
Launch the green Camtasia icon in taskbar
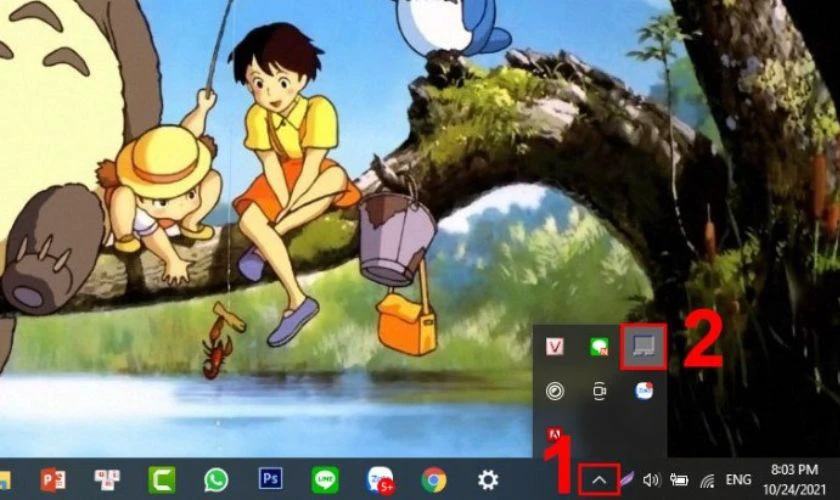(162, 480)
